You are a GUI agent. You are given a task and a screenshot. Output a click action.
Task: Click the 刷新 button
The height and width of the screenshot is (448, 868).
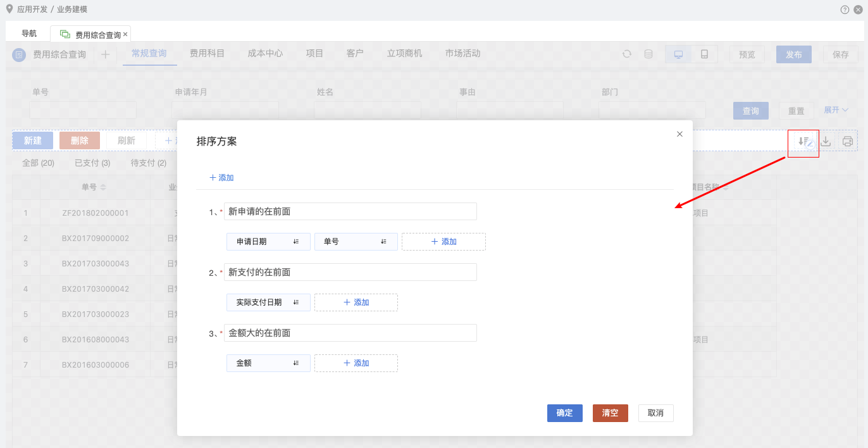127,140
